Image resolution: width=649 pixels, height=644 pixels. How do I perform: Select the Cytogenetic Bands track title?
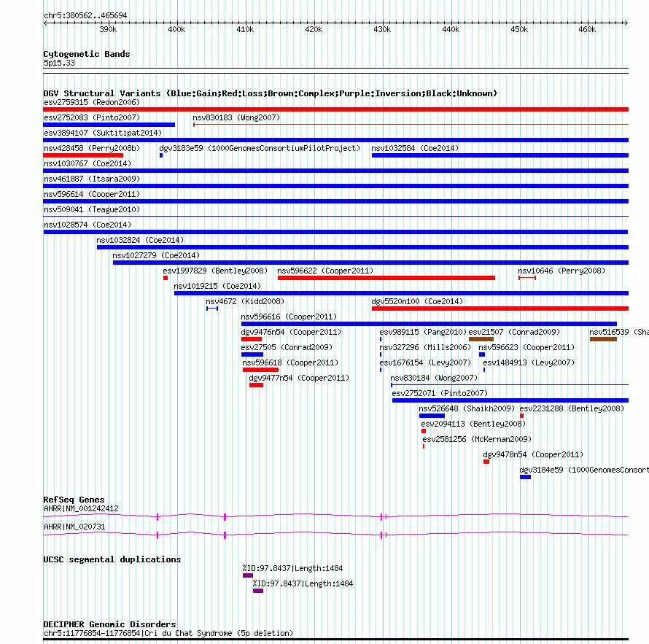pos(87,54)
